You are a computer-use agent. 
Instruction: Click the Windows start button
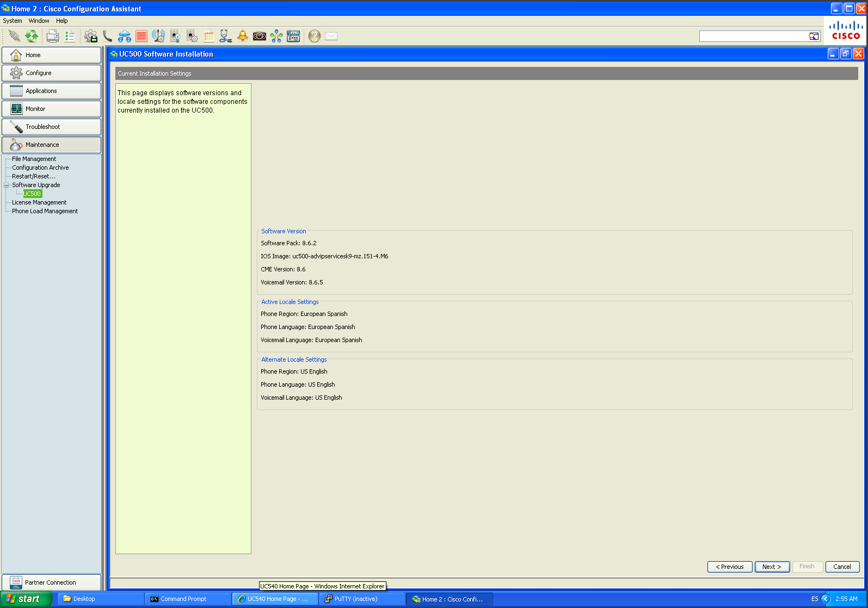click(x=26, y=599)
